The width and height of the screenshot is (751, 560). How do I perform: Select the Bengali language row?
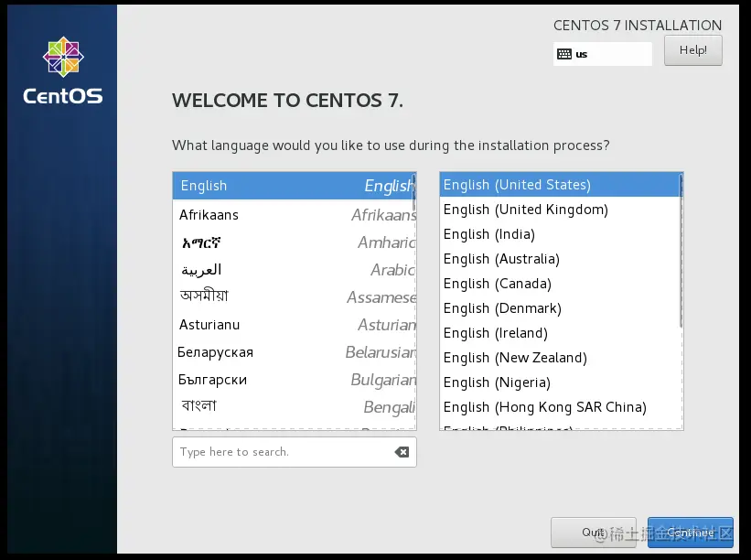(294, 406)
